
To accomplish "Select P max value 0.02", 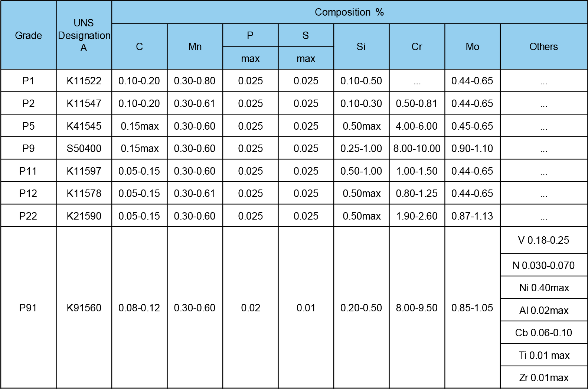I will [x=251, y=308].
